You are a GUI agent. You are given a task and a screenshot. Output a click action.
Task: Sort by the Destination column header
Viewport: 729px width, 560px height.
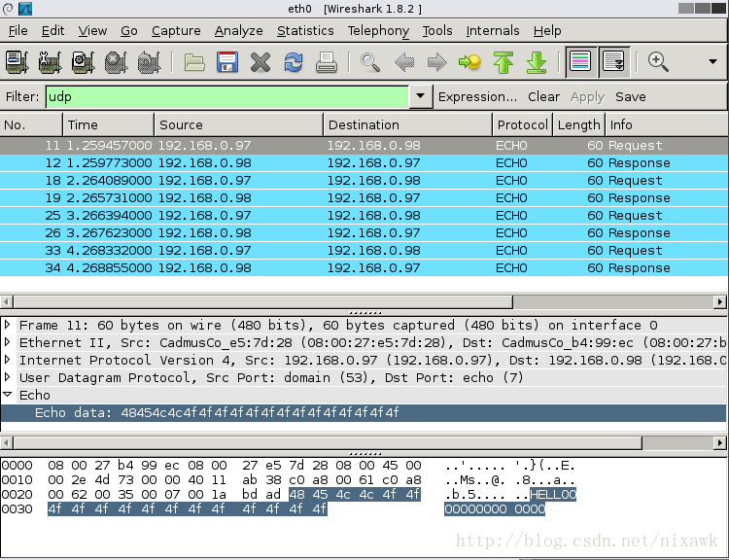pyautogui.click(x=407, y=124)
